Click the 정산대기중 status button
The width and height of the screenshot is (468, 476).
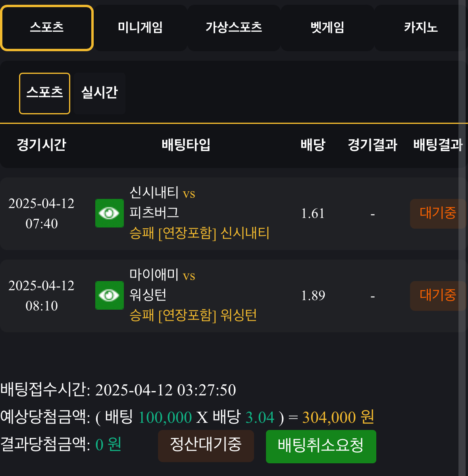206,445
